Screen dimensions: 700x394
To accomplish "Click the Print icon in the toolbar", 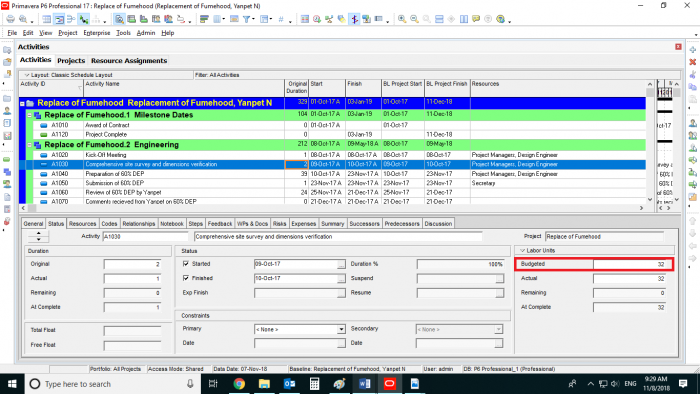I will 10,19.
